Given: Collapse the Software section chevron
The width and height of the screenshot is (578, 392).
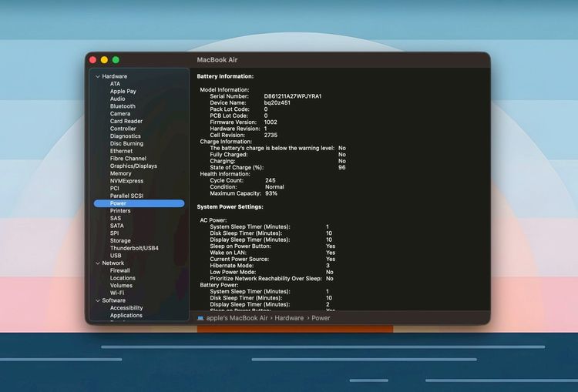Looking at the screenshot, I should click(x=97, y=300).
